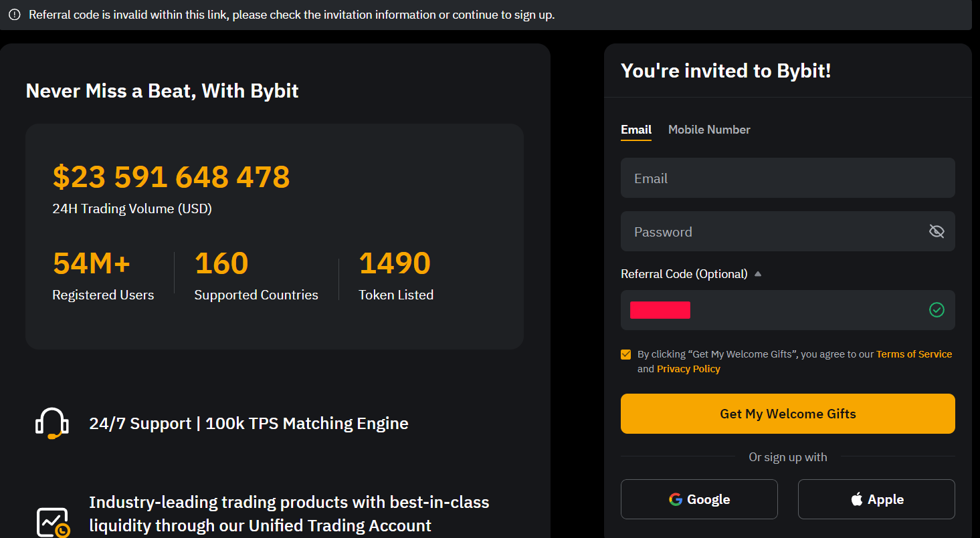Focus the Password input field

pyautogui.click(x=788, y=231)
